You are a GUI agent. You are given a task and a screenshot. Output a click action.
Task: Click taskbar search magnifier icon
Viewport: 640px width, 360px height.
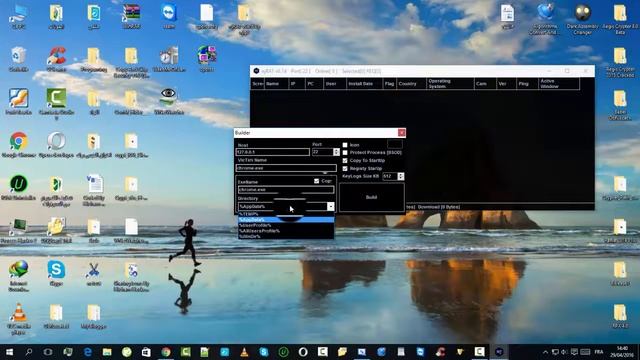29,352
